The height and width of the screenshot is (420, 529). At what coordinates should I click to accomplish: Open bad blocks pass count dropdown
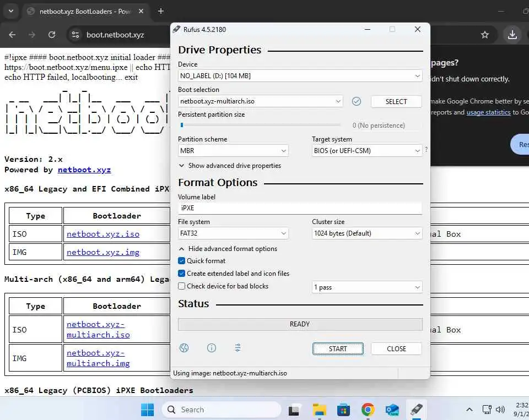367,287
